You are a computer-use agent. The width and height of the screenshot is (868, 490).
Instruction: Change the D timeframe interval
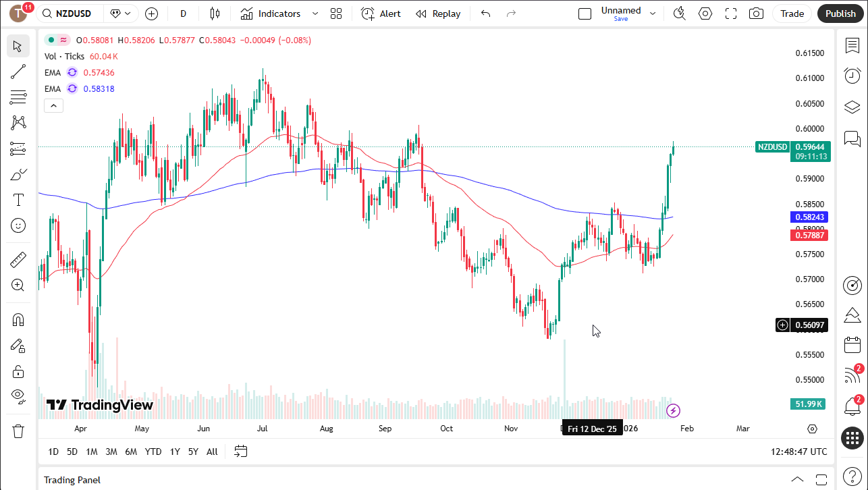tap(184, 13)
